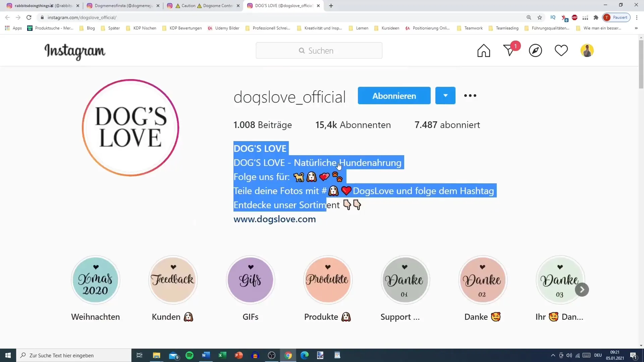Open the AdBlock Plus extension icon
This screenshot has height=362, width=644.
tap(575, 17)
